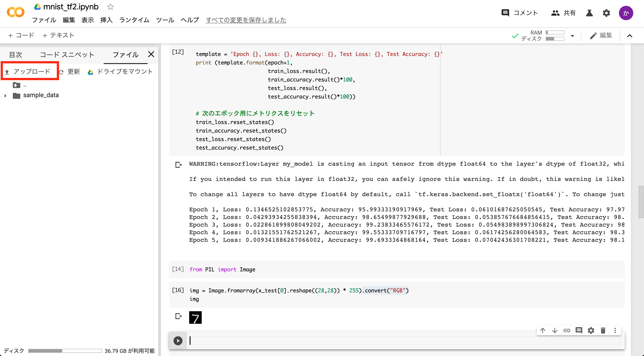644x356 pixels.
Task: Open RAM and disk connection dropdown
Action: tap(572, 36)
